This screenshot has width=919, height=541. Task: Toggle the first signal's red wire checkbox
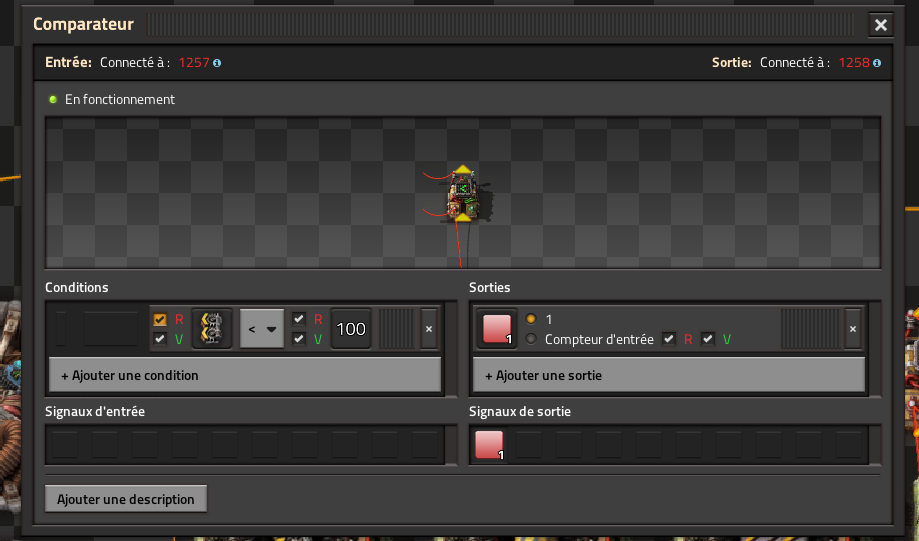(x=160, y=320)
